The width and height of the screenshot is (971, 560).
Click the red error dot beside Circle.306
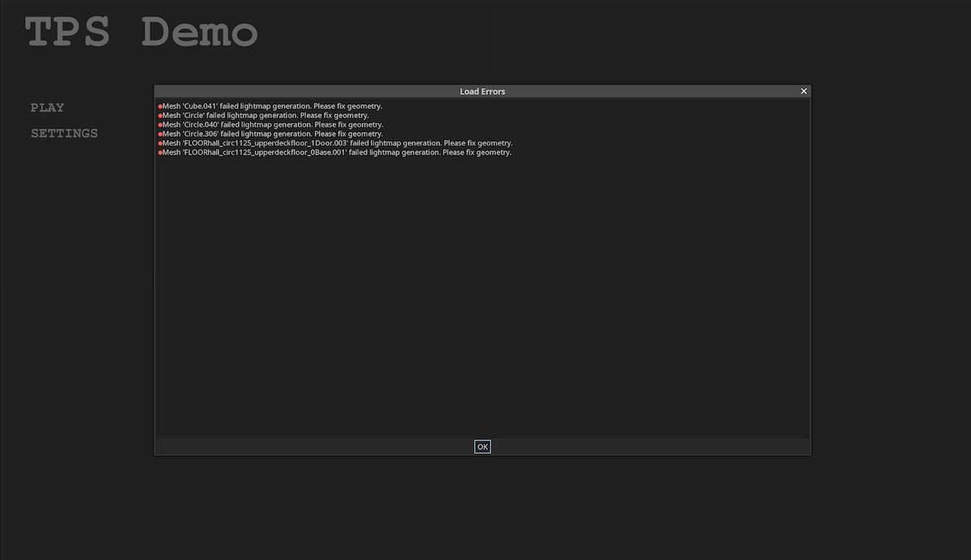click(x=160, y=134)
